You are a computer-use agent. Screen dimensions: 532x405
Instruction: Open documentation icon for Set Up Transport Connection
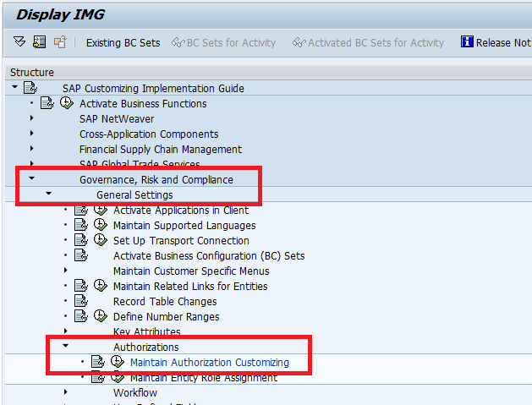(81, 240)
